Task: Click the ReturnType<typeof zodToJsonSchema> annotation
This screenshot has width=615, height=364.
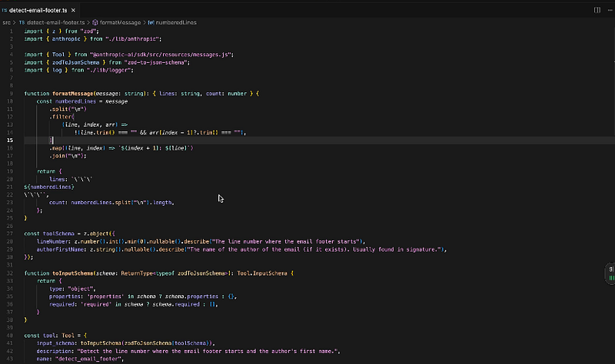Action: click(x=176, y=273)
